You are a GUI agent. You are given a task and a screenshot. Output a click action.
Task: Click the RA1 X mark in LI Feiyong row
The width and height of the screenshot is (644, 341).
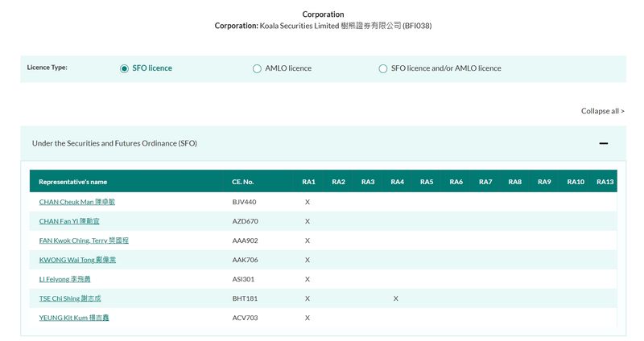tap(308, 279)
